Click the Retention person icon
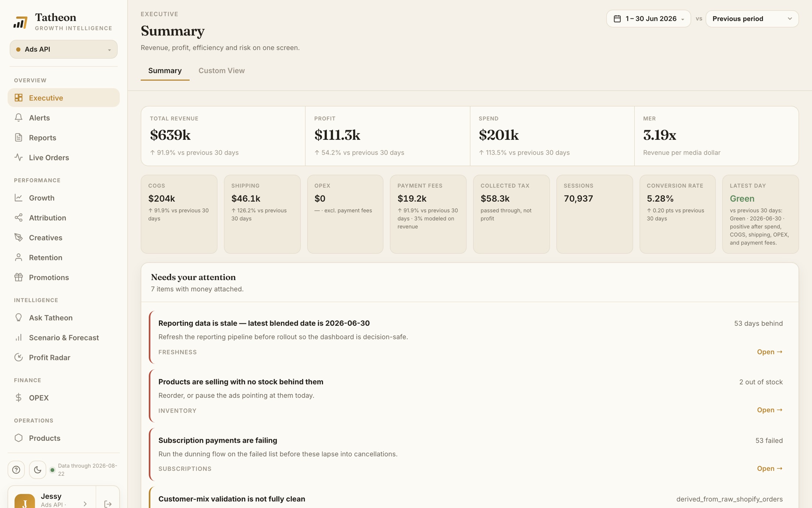Viewport: 812px width, 508px height. pos(18,258)
